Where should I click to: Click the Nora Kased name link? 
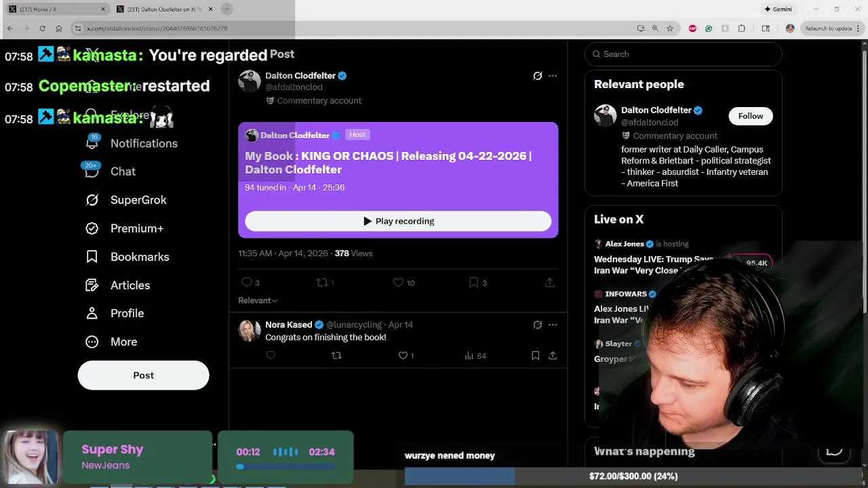coord(289,325)
